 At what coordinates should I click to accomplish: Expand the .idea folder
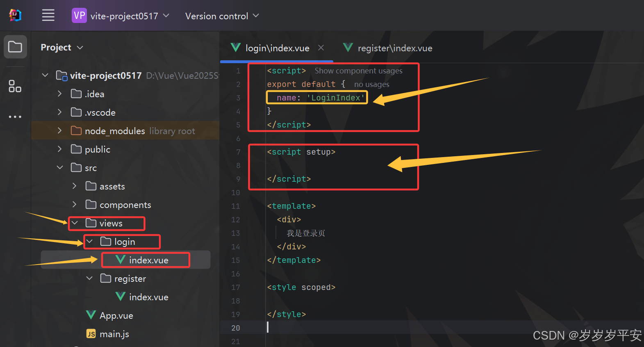click(60, 94)
